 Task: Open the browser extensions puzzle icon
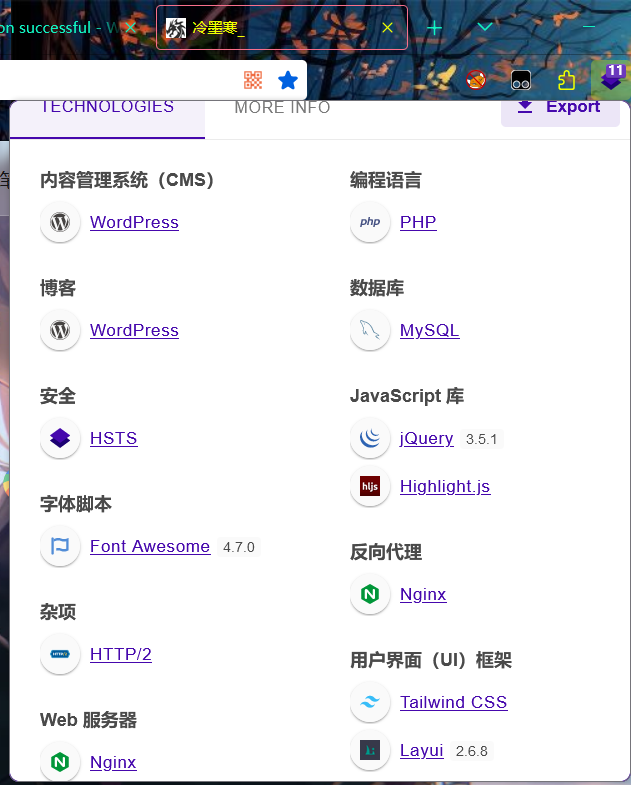(x=566, y=80)
